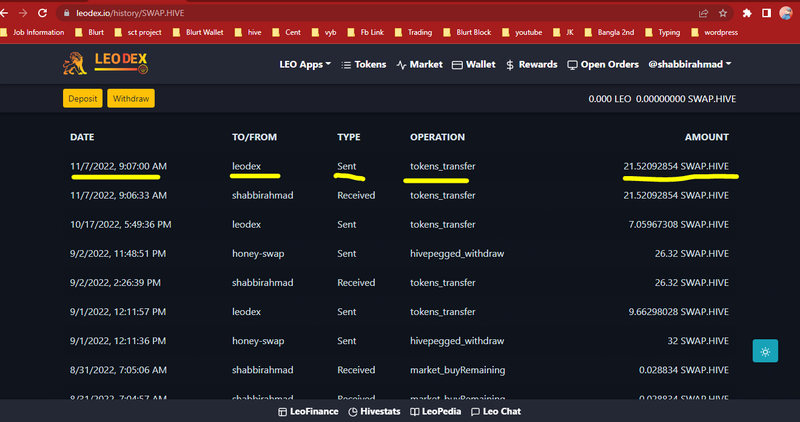Open the browser extensions puzzle icon

(x=747, y=13)
